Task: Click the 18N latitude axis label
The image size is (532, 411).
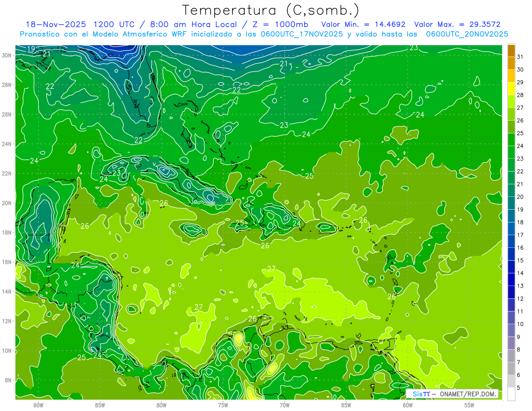Action: click(x=7, y=232)
